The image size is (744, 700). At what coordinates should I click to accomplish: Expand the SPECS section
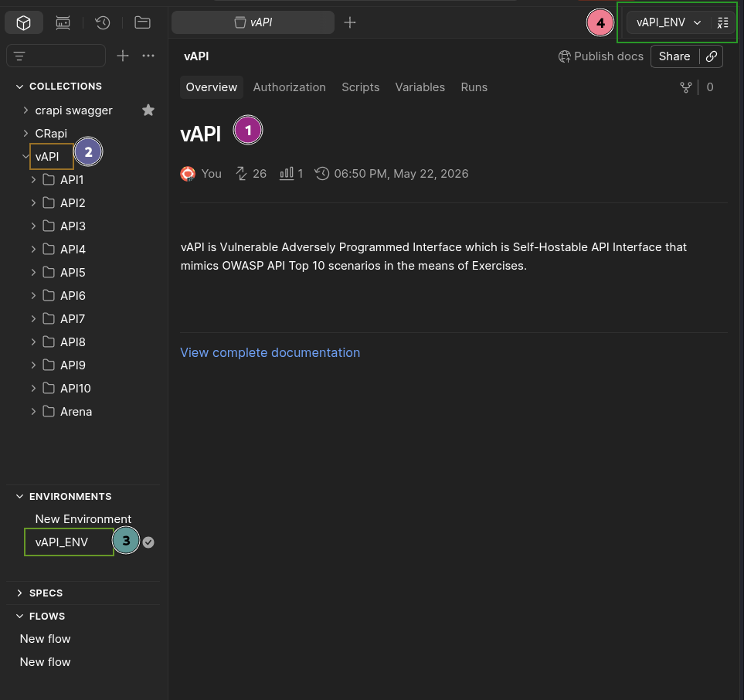coord(19,593)
